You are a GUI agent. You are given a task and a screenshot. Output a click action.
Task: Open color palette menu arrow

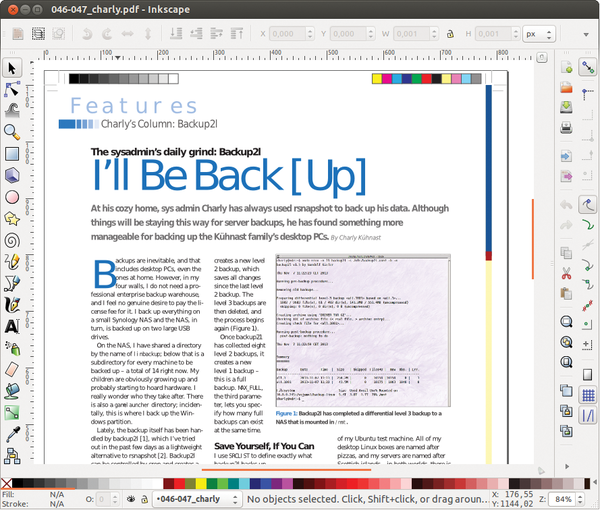point(596,483)
